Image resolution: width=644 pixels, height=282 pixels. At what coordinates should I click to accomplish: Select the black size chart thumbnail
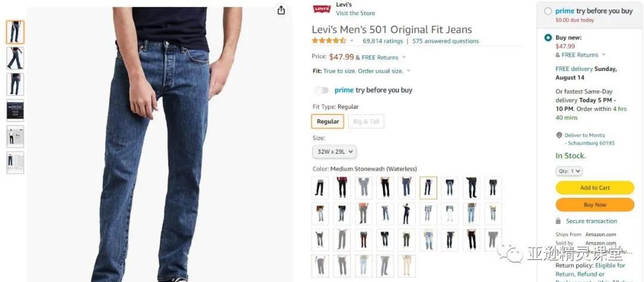(x=16, y=110)
